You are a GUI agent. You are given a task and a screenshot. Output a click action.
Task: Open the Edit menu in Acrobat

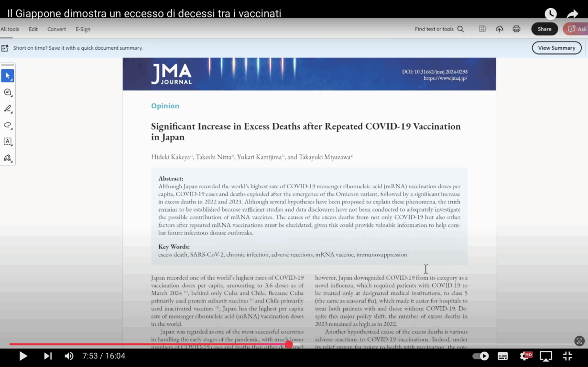33,29
